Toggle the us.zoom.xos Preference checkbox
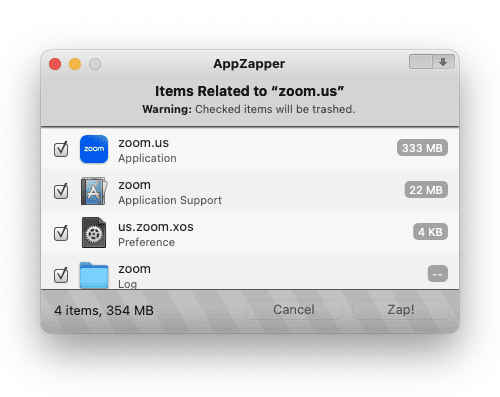Viewport: 500px width, 397px height. pos(61,233)
